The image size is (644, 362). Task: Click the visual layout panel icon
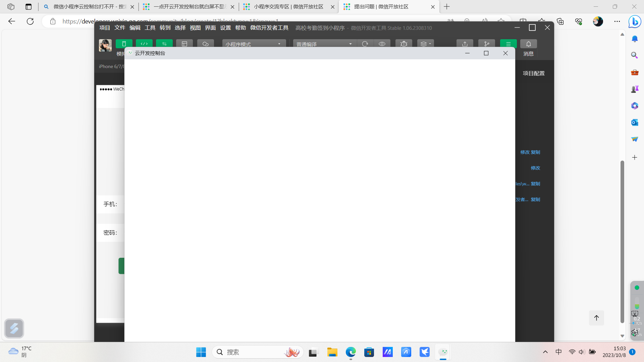click(x=184, y=44)
